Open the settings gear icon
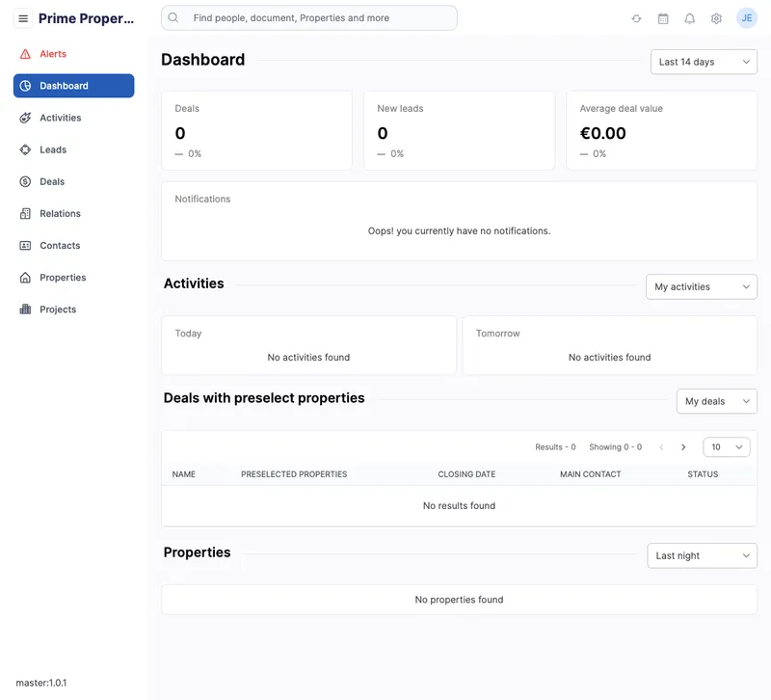 (x=715, y=17)
